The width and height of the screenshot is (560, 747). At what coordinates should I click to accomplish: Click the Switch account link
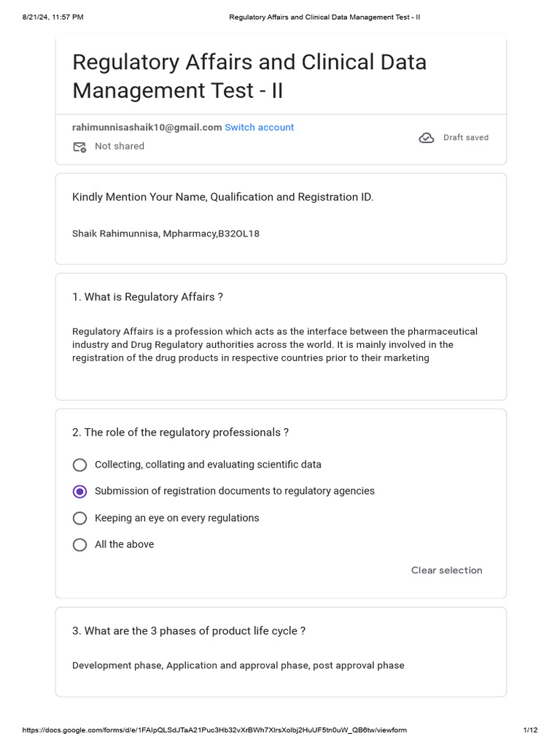click(x=259, y=127)
